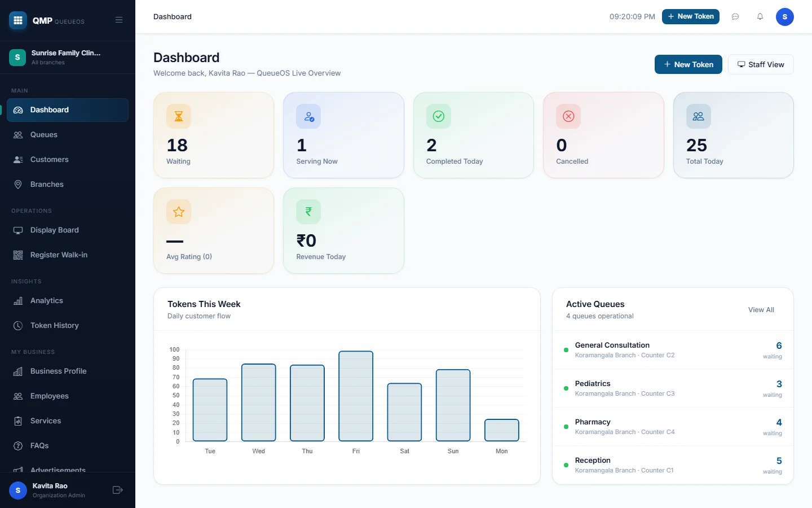Viewport: 812px width, 508px height.
Task: Click the Total Today people icon
Action: 699,116
